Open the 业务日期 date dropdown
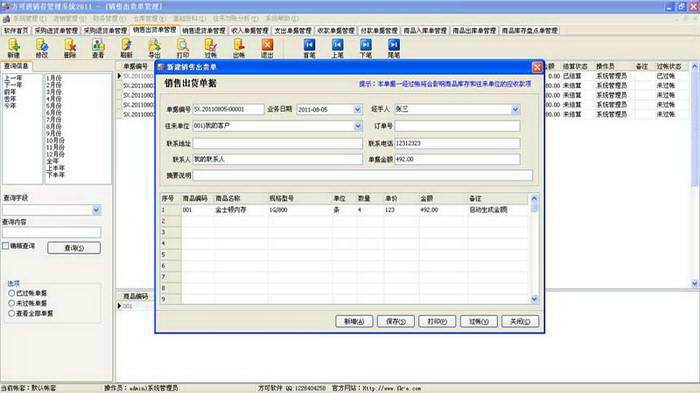The height and width of the screenshot is (393, 700). (357, 109)
